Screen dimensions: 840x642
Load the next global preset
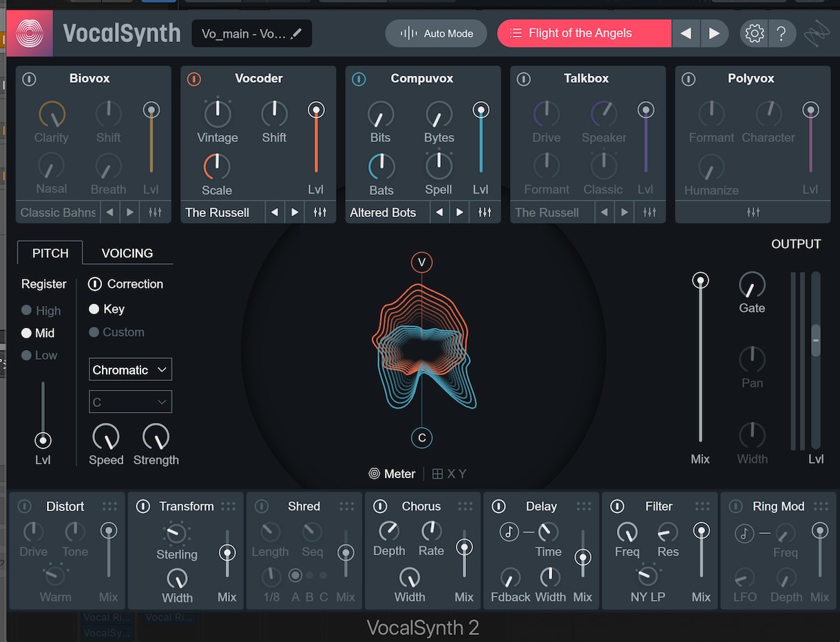[714, 33]
